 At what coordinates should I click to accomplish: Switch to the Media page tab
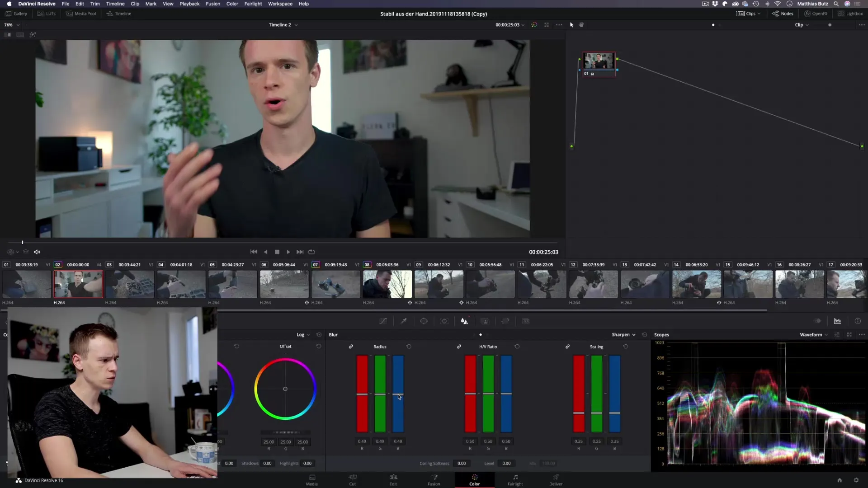tap(312, 480)
